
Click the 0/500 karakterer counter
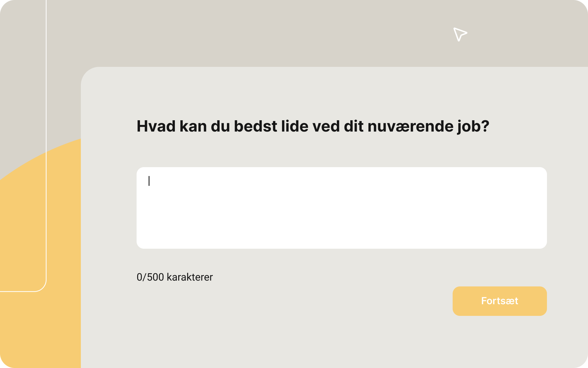[175, 277]
